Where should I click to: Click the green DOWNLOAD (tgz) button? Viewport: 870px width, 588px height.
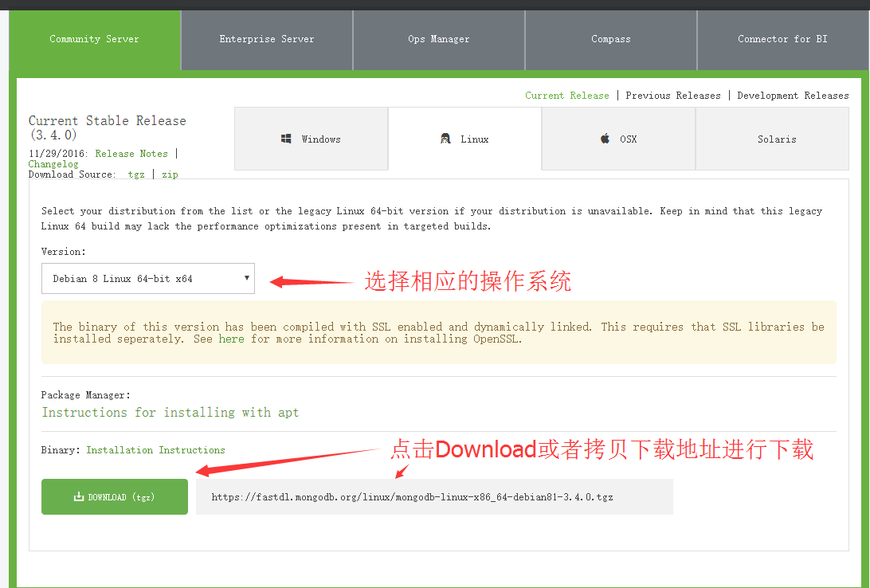(114, 496)
